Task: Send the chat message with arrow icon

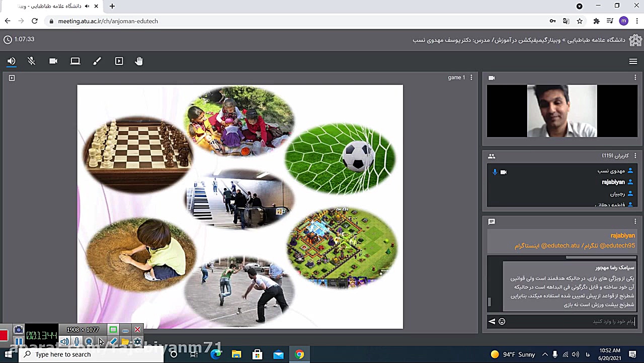Action: (x=492, y=322)
